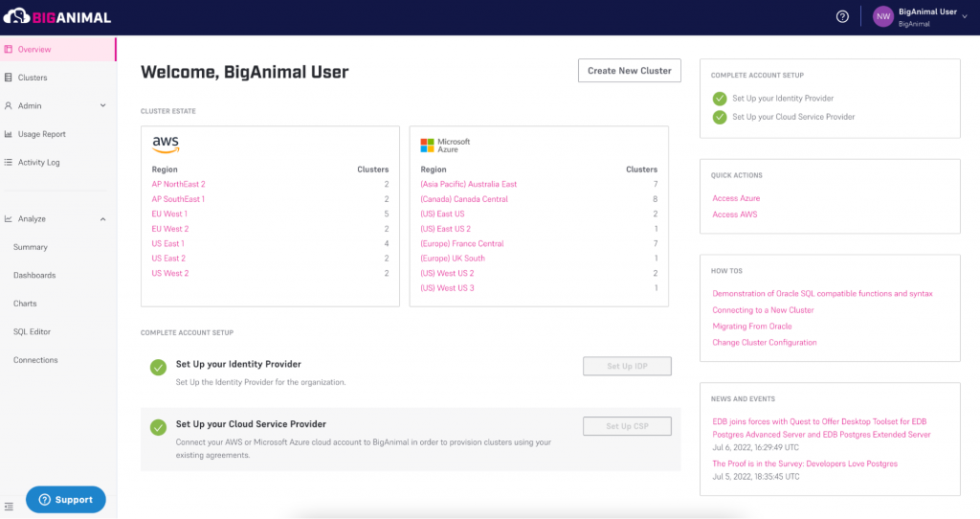Open the BigAnimal User account dropdown
Screen dimensions: 980x519
point(964,16)
